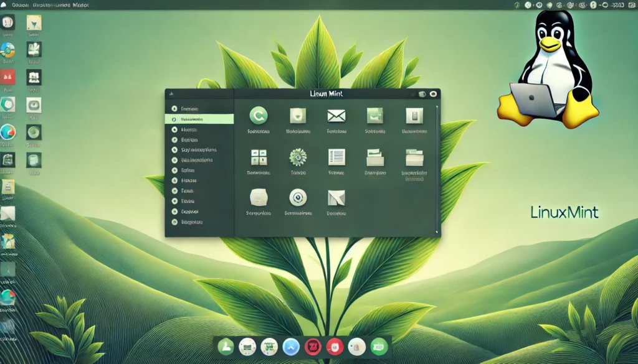Open the blue Messenger icon in dock

[x=291, y=347]
